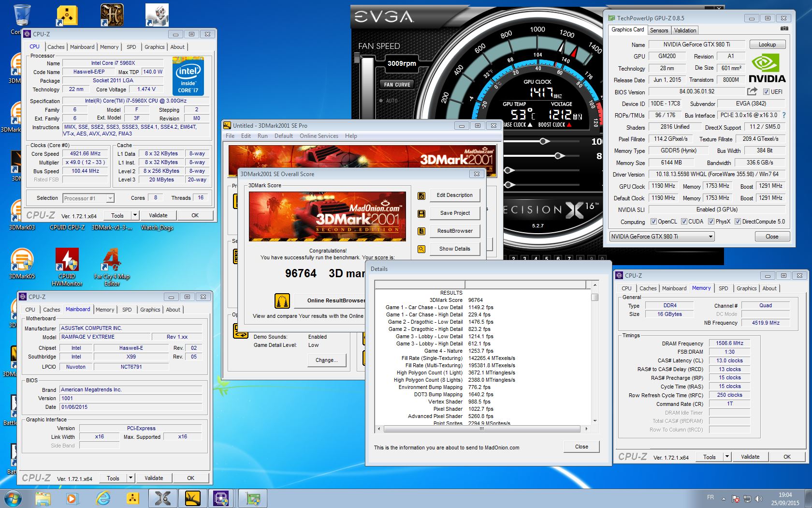Image resolution: width=812 pixels, height=508 pixels.
Task: Click the volume speaker tray icon
Action: coord(759,498)
